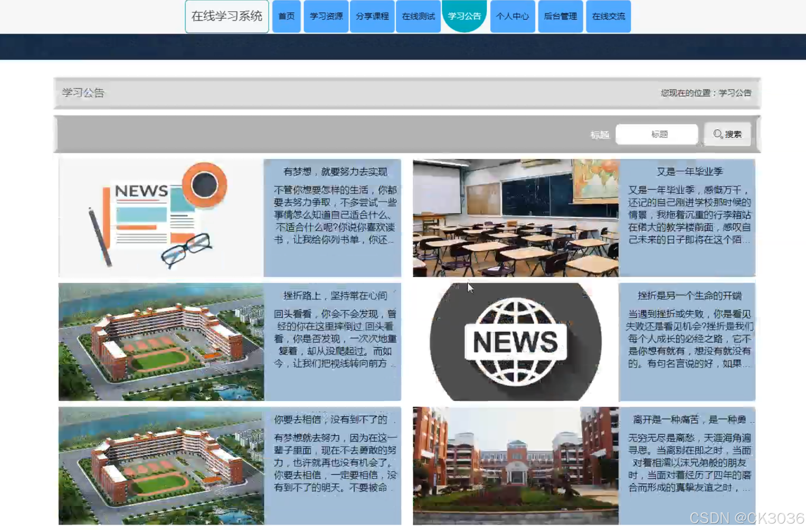Click the 标题 search input field
The image size is (806, 532).
click(657, 134)
